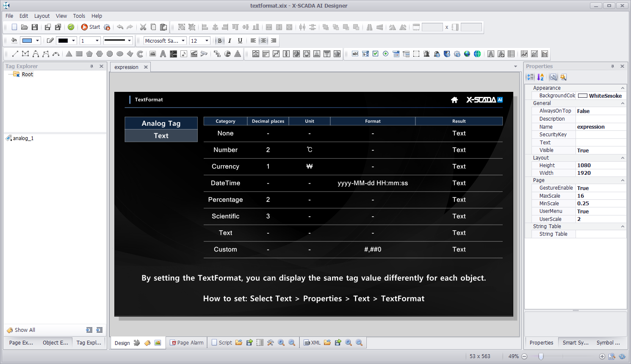The height and width of the screenshot is (364, 631).
Task: Click the Cut scissors icon
Action: point(143,27)
